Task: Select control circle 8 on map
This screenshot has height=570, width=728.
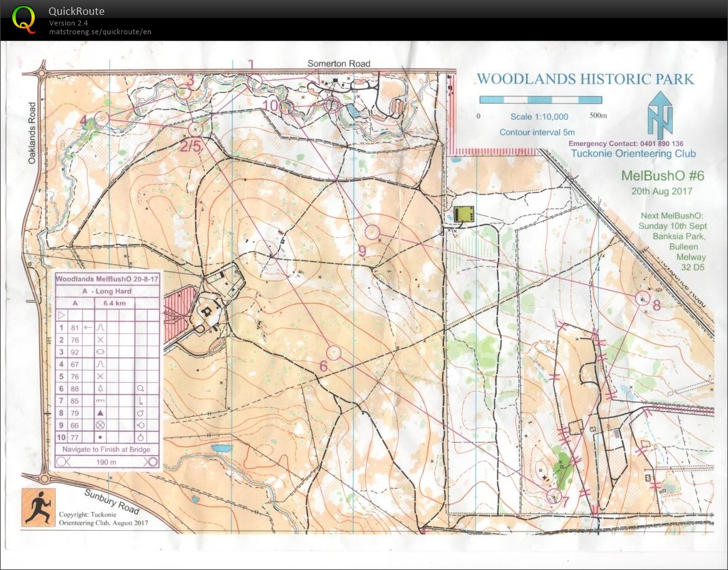Action: (x=642, y=298)
